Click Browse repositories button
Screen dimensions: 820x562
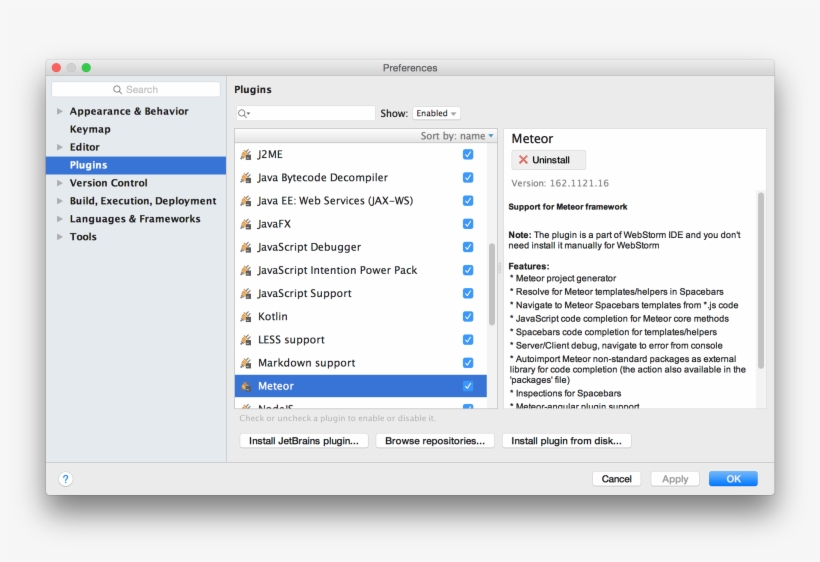pyautogui.click(x=435, y=441)
